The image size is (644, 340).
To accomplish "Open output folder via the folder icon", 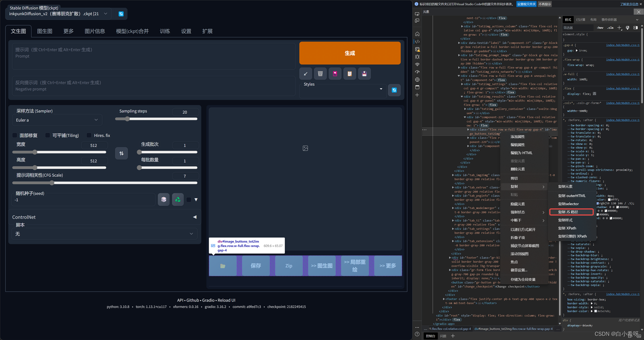I will click(223, 266).
